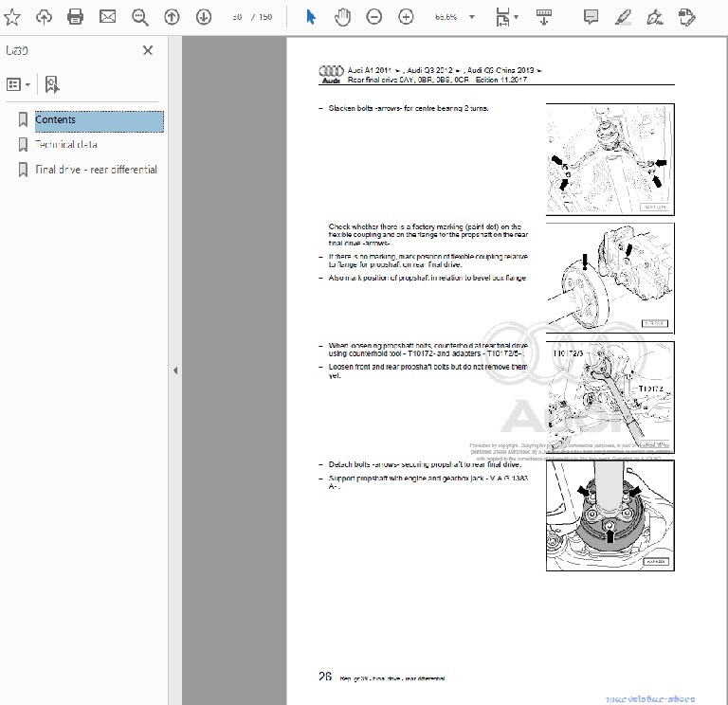Image resolution: width=728 pixels, height=705 pixels.
Task: Open the find text magnifier tool
Action: tap(140, 16)
